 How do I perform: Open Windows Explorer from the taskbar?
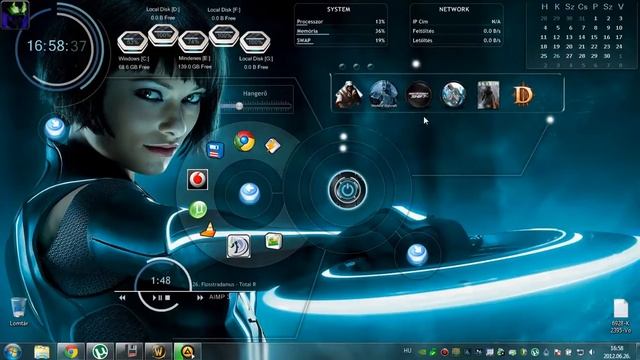click(41, 351)
